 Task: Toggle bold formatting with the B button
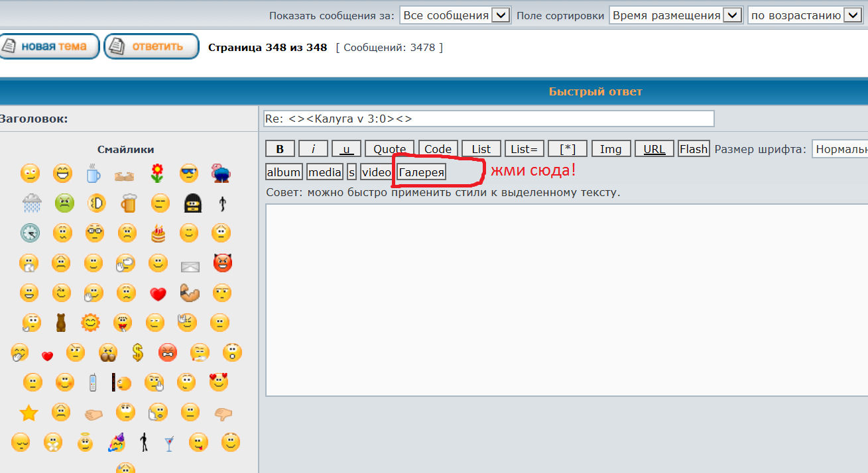280,149
